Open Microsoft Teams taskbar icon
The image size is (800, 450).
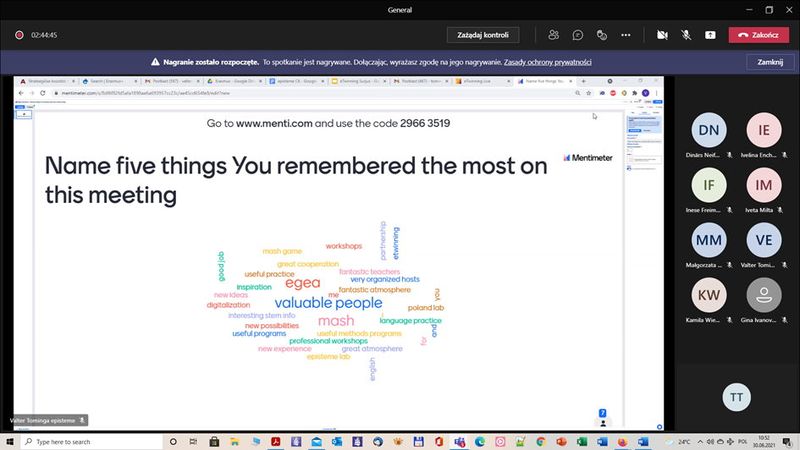[459, 442]
